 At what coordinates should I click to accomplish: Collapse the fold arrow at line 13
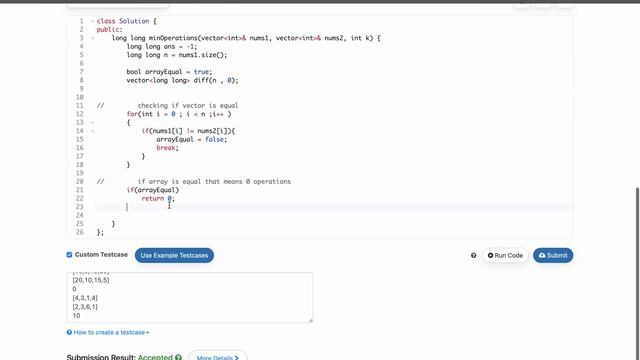pos(92,122)
